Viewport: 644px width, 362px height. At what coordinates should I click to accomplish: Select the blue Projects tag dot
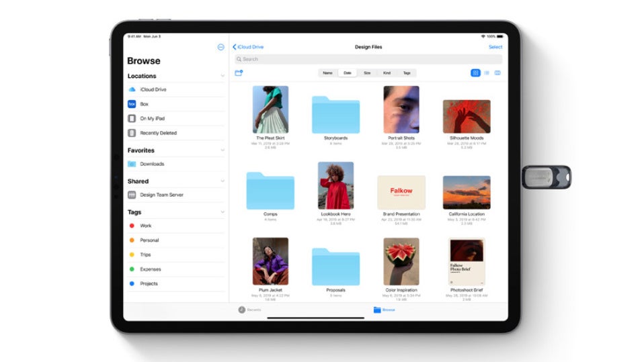[x=132, y=283]
